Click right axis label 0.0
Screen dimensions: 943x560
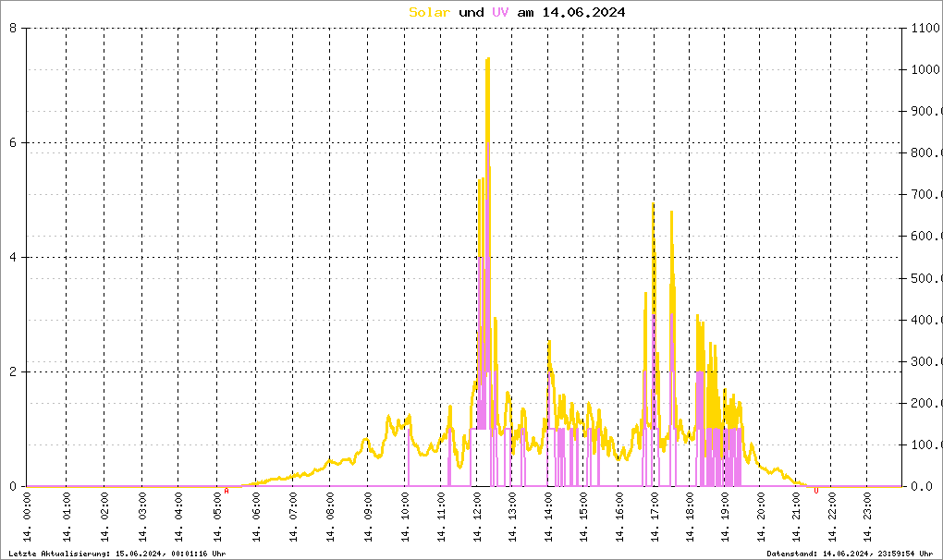[922, 486]
